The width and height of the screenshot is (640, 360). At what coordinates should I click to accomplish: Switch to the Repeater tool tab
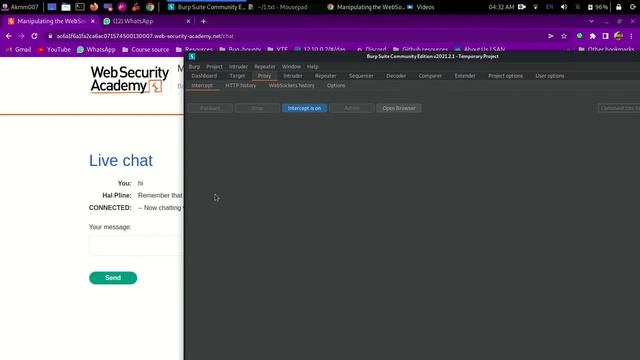325,76
